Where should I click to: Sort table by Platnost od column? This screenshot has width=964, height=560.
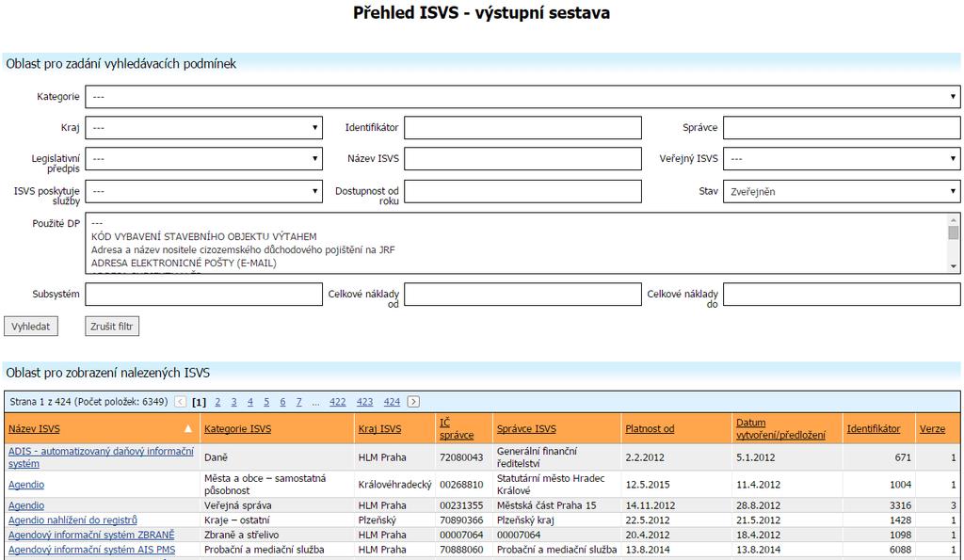(650, 429)
